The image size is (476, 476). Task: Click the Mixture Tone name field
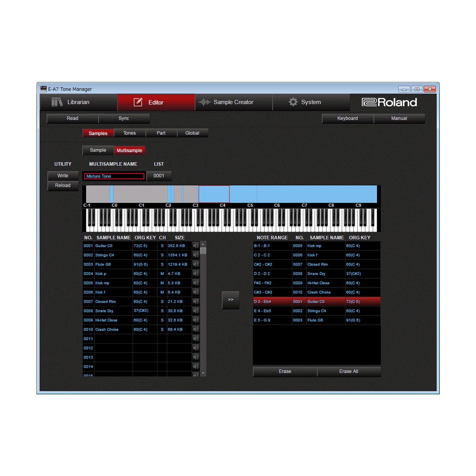point(114,176)
